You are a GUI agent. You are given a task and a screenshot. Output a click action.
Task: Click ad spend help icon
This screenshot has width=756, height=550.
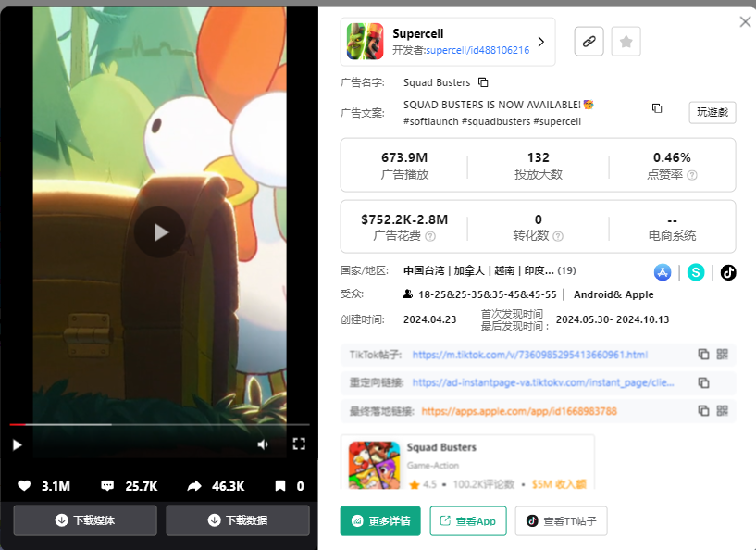tap(430, 236)
